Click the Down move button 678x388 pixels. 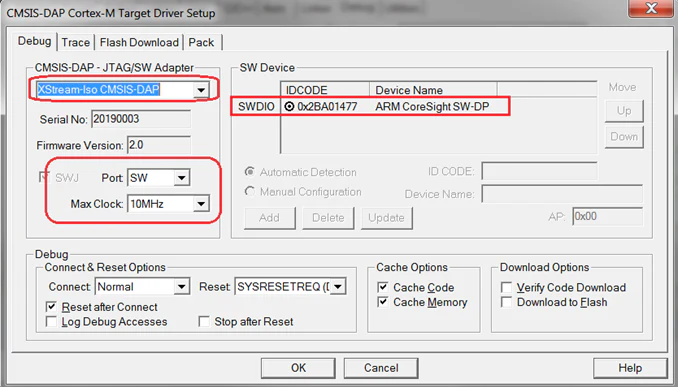click(624, 137)
